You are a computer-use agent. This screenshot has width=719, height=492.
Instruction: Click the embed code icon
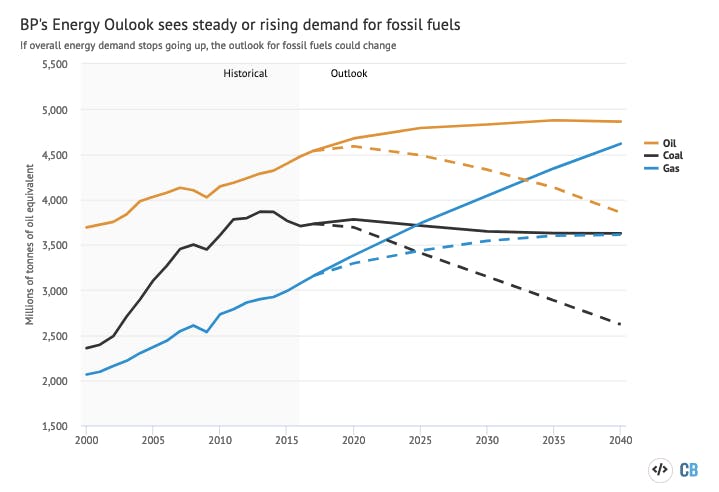coord(660,469)
